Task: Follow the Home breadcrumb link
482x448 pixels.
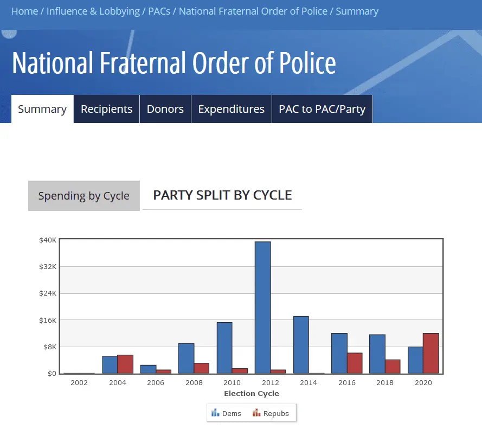Action: coord(24,11)
